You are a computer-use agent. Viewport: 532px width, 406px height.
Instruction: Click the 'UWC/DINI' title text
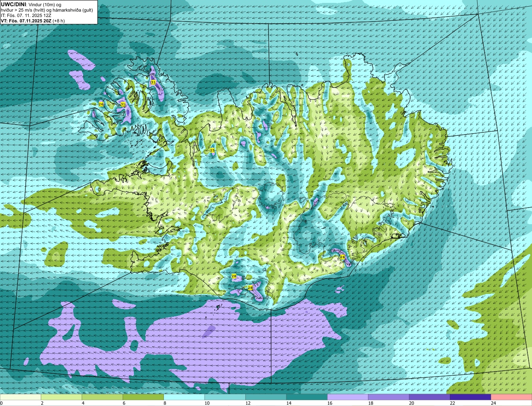click(x=13, y=4)
